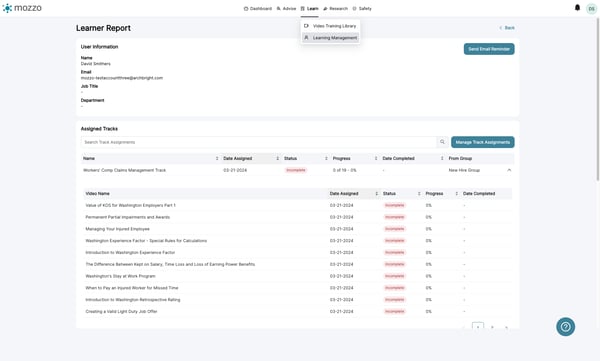The width and height of the screenshot is (600, 361).
Task: Click the track progress value 0 of 19
Action: (x=344, y=170)
